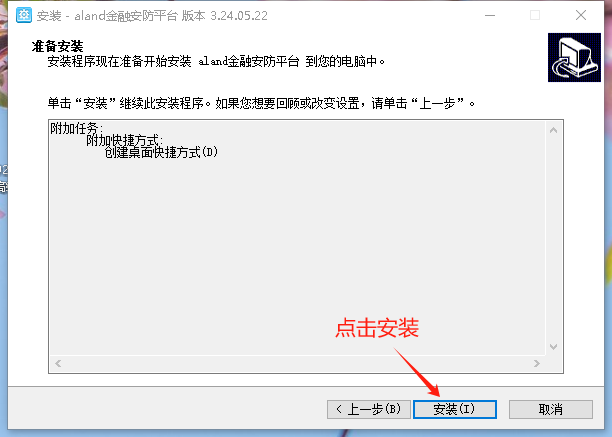Image resolution: width=612 pixels, height=437 pixels.
Task: Click the right arrow of horizontal scrollbar
Action: [537, 364]
